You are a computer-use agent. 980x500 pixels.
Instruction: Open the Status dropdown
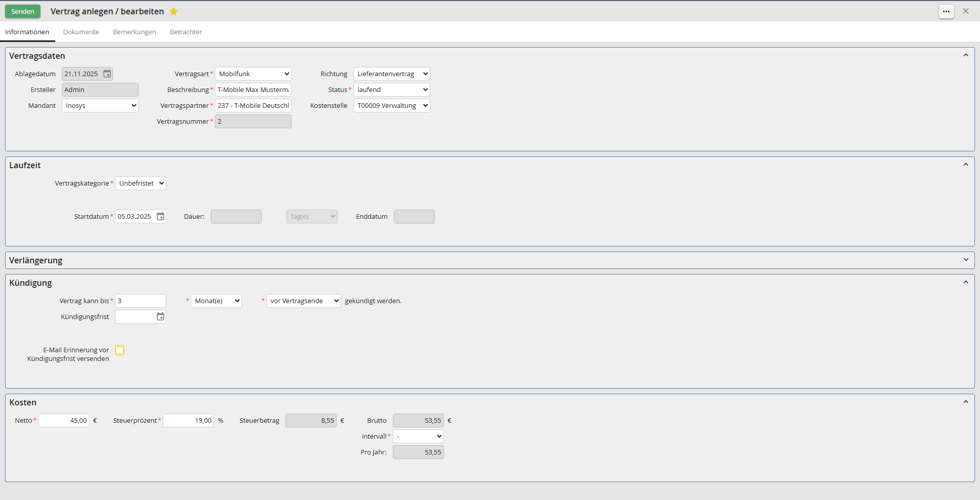point(391,89)
